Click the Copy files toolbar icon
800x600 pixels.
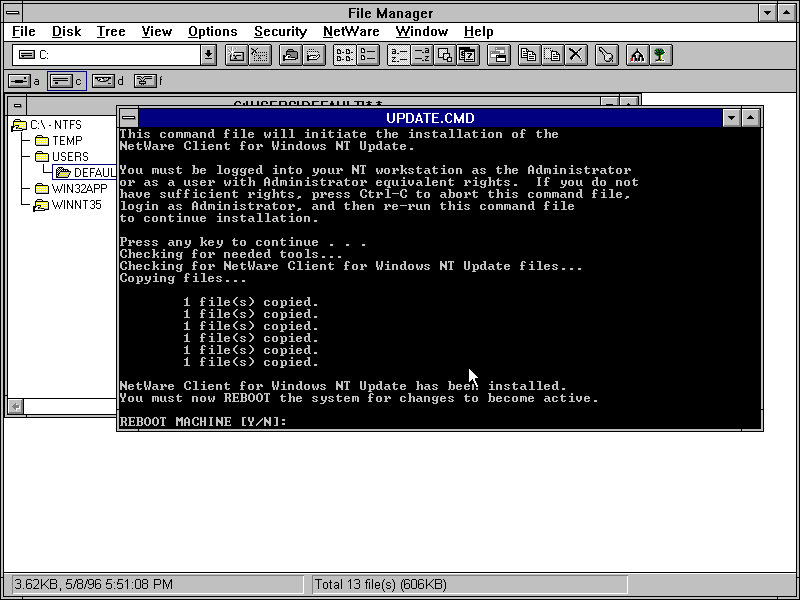coord(530,55)
